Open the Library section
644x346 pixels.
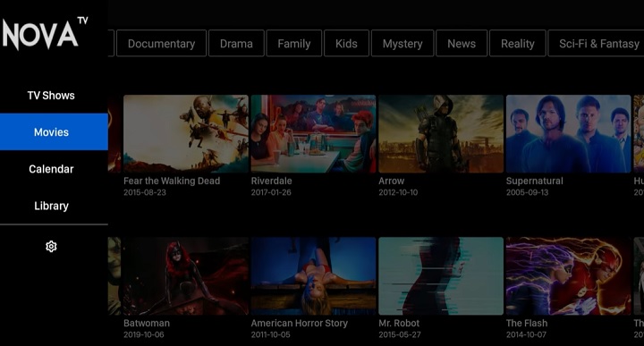[51, 206]
